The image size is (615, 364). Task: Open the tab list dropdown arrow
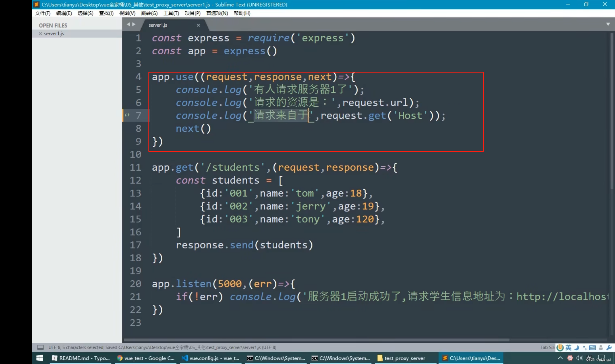pos(608,24)
